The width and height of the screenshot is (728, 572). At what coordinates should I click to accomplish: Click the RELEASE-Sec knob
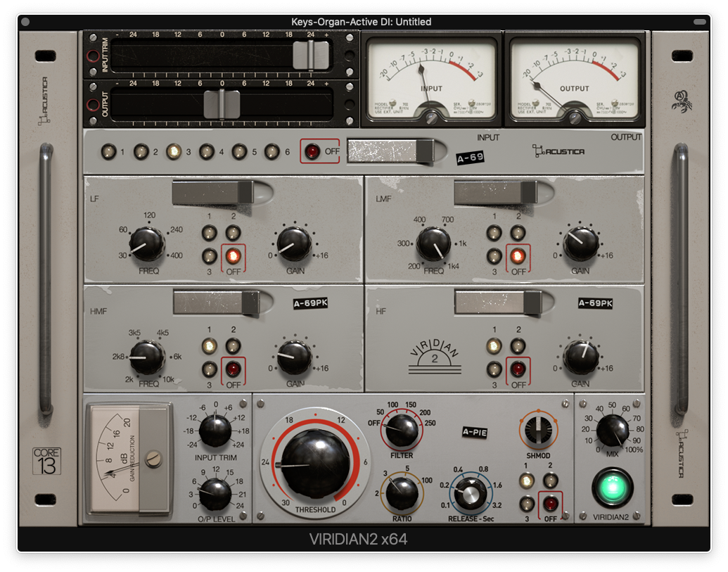tap(471, 493)
